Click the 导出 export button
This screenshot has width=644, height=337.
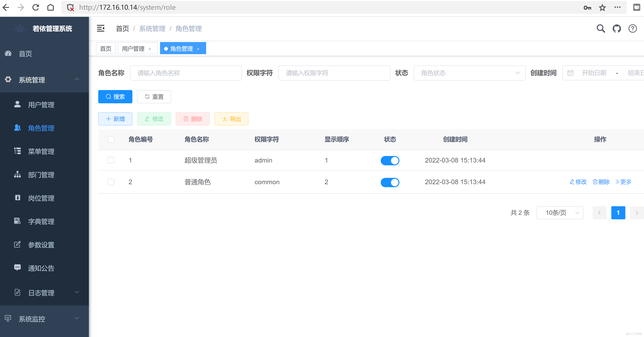(x=232, y=119)
